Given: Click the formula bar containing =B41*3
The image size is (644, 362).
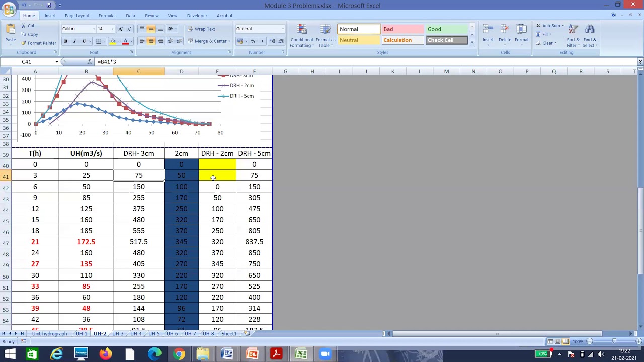Looking at the screenshot, I should click(x=366, y=62).
